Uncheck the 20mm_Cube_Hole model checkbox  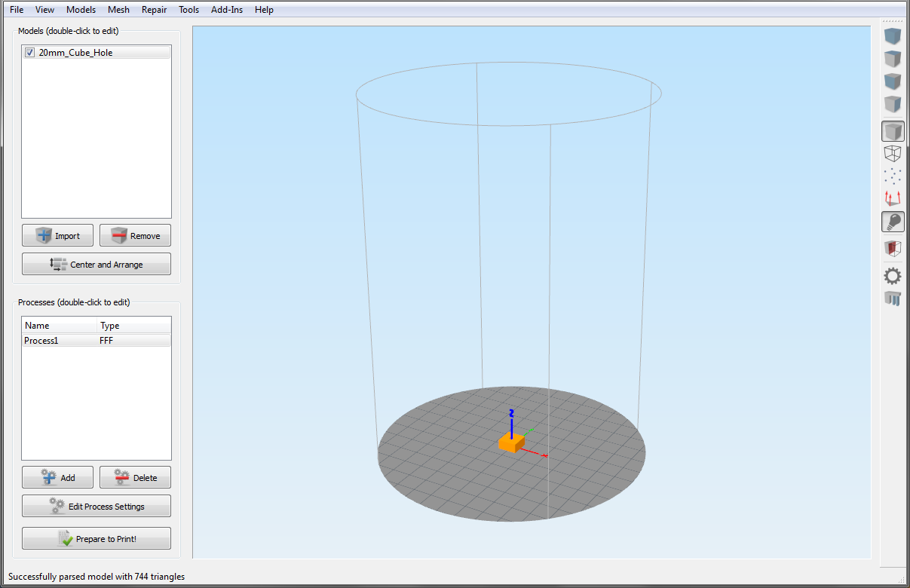[29, 53]
